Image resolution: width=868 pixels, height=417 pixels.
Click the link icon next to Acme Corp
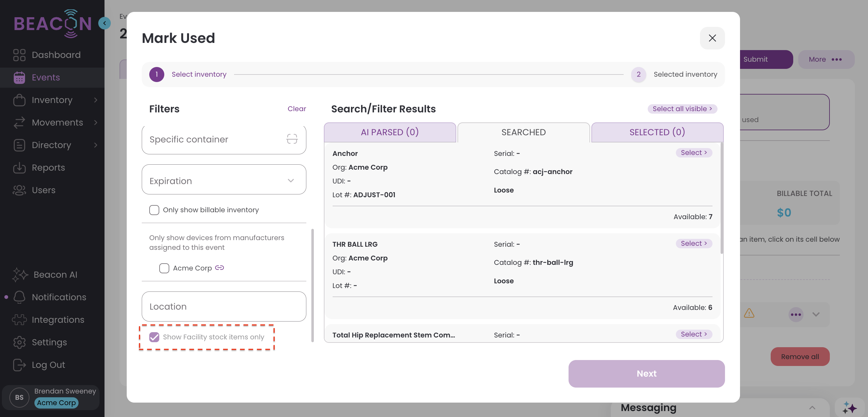(219, 268)
